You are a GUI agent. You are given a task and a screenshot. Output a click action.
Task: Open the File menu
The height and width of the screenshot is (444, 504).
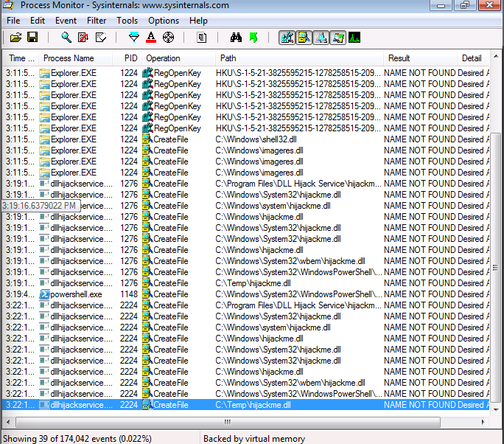[x=13, y=21]
